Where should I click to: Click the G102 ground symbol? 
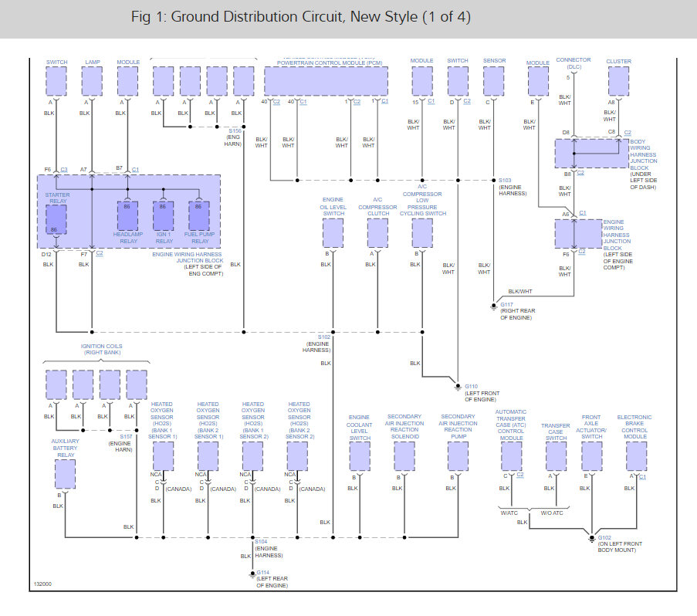coord(592,538)
